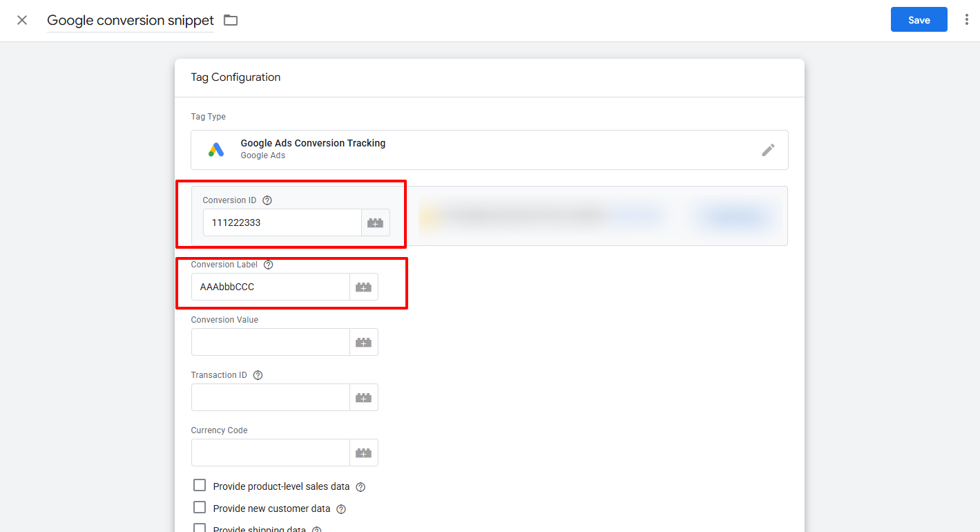Open help for Conversion Label
The height and width of the screenshot is (532, 980).
click(x=269, y=265)
